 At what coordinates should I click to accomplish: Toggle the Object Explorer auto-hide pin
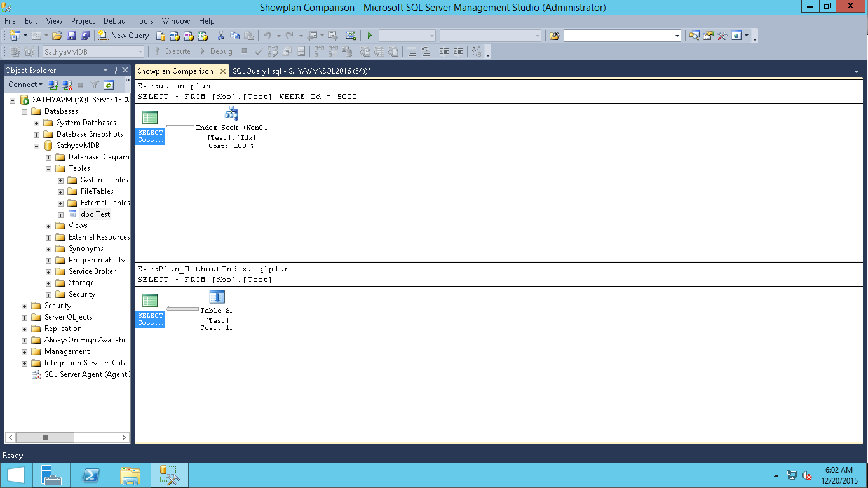(x=115, y=70)
